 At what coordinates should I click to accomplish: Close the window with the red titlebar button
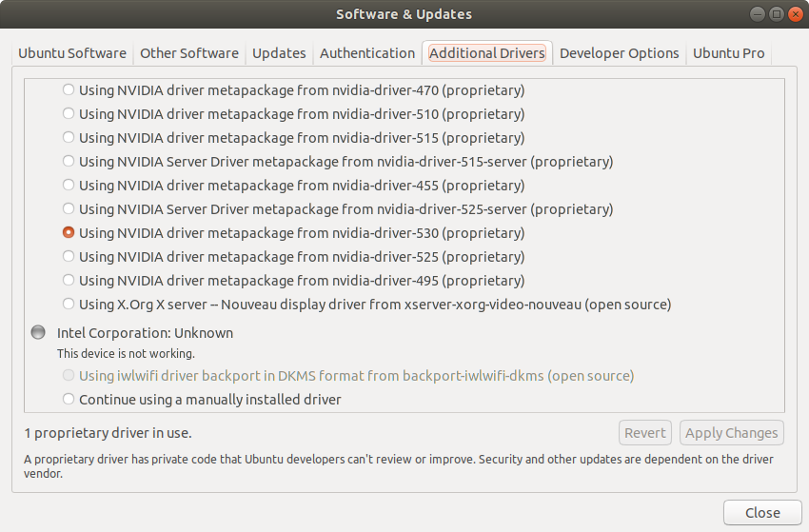796,14
